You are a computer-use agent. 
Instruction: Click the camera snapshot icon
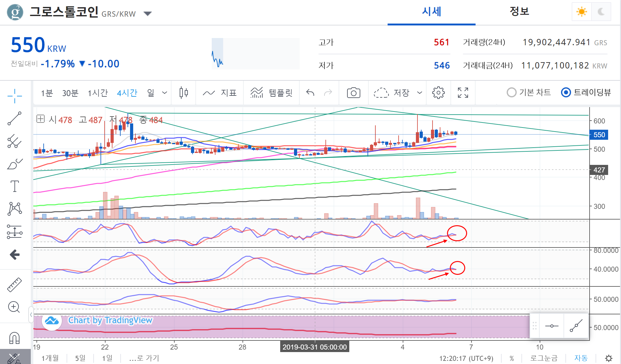(x=353, y=93)
